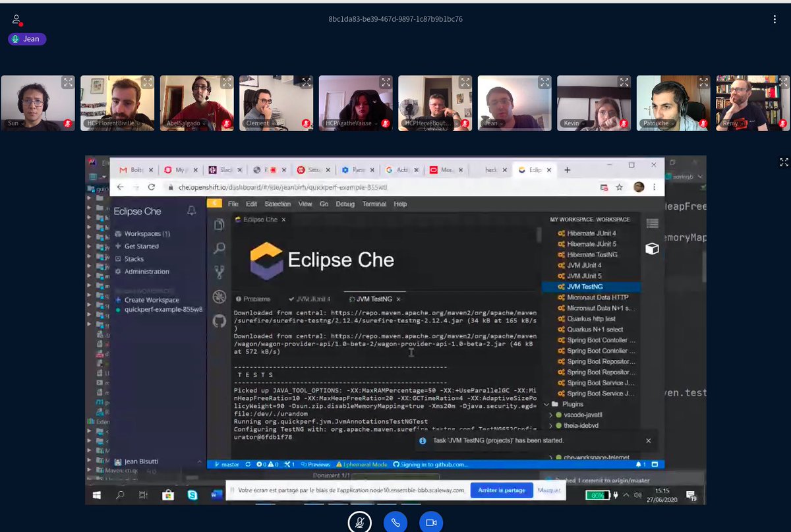Screen dimensions: 791x532
Task: Toggle webcam sharing button
Action: pos(431,522)
